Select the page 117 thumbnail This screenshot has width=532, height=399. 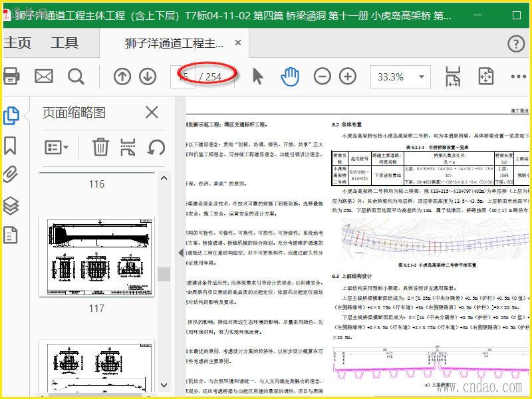96,256
